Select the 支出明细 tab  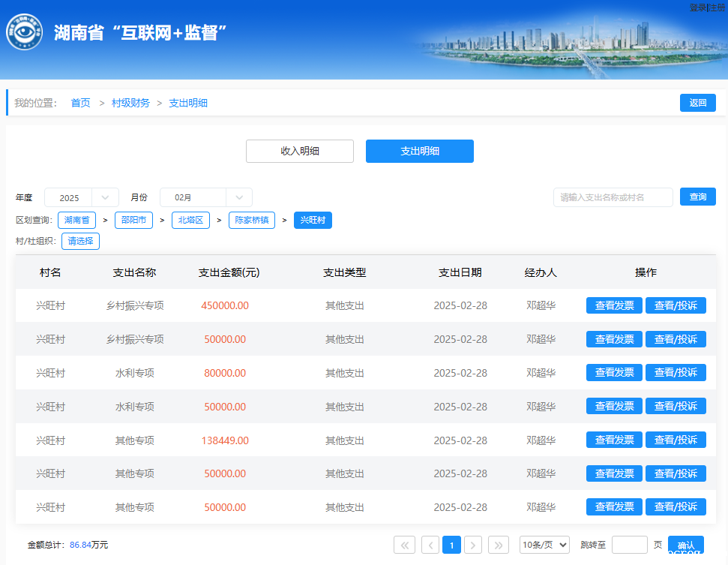pos(420,151)
